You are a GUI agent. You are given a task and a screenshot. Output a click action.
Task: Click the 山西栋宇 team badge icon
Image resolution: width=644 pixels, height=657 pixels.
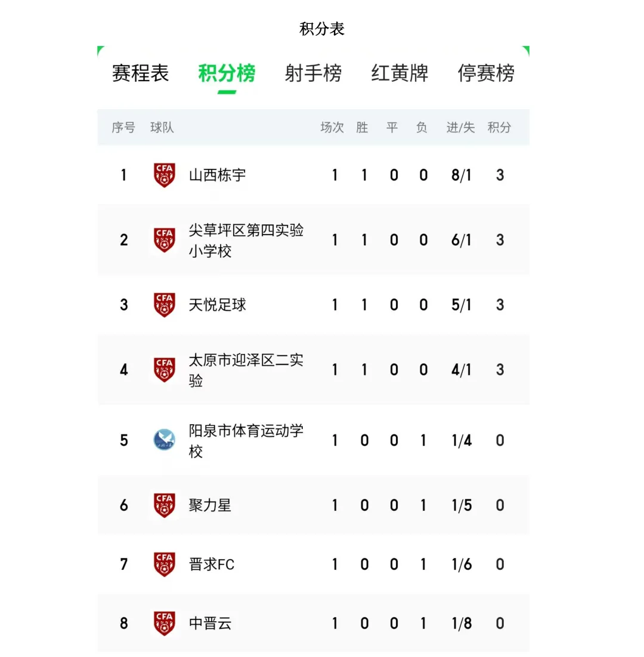click(x=164, y=175)
